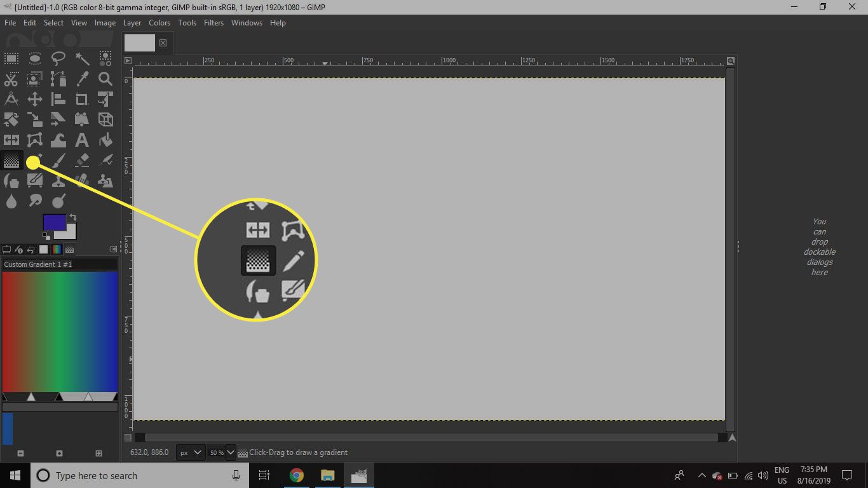Screen dimensions: 868x488
Task: Select the Fuzzy Select magic wand tool
Action: 82,59
